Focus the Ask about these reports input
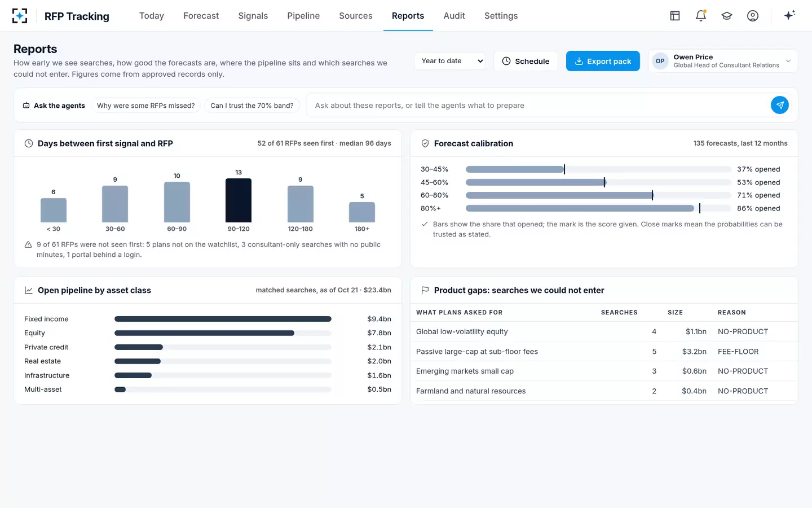Screen dimensions: 812x508 coord(539,106)
